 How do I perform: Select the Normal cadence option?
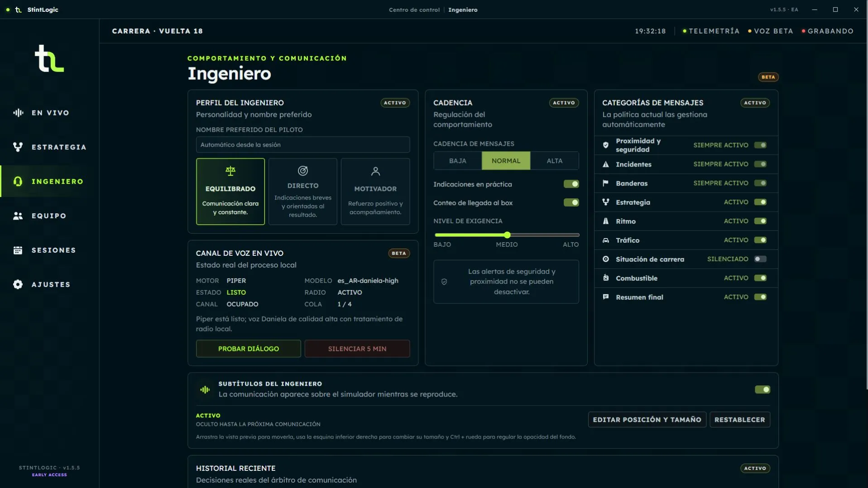[506, 161]
